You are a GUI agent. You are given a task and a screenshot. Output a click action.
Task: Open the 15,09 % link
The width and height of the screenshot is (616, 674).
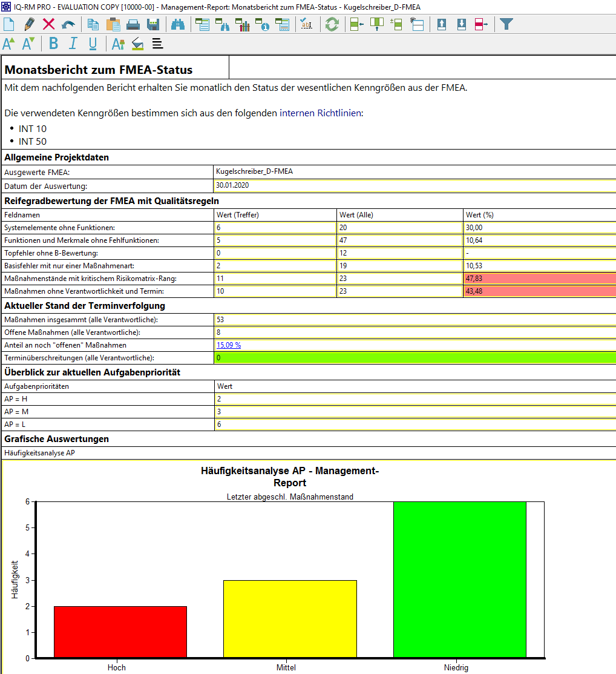coord(229,345)
